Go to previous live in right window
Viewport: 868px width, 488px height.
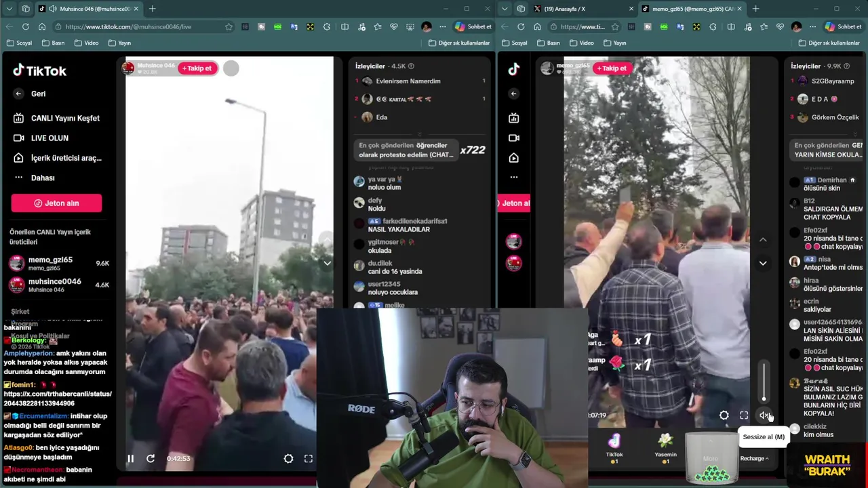point(763,240)
